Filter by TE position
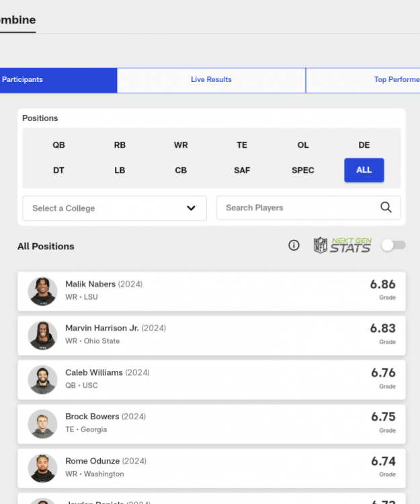 (242, 145)
